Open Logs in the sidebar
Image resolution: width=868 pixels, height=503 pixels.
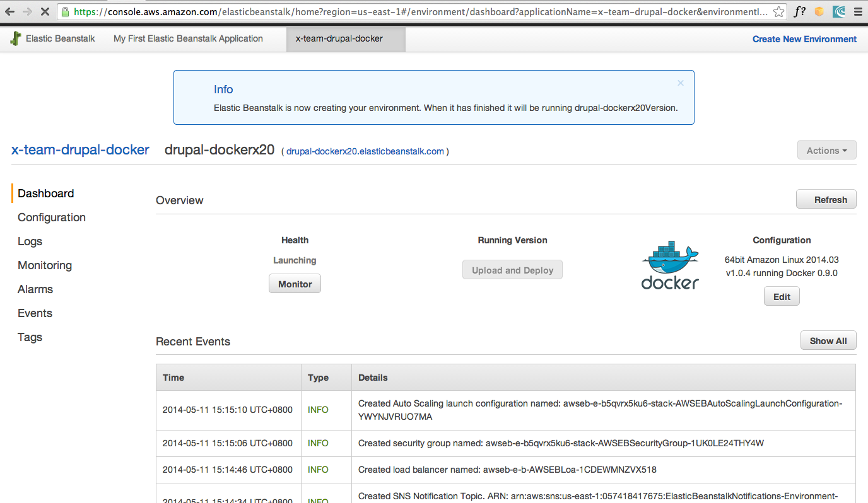click(30, 241)
